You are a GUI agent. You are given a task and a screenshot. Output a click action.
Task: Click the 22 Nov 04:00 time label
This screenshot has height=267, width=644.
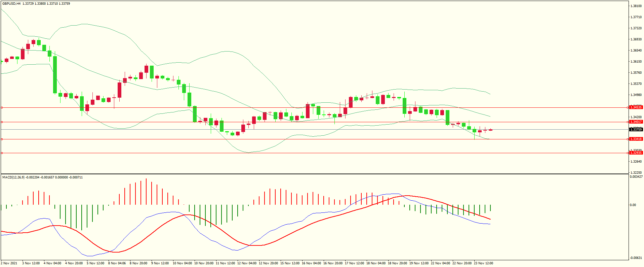pyautogui.click(x=441, y=263)
